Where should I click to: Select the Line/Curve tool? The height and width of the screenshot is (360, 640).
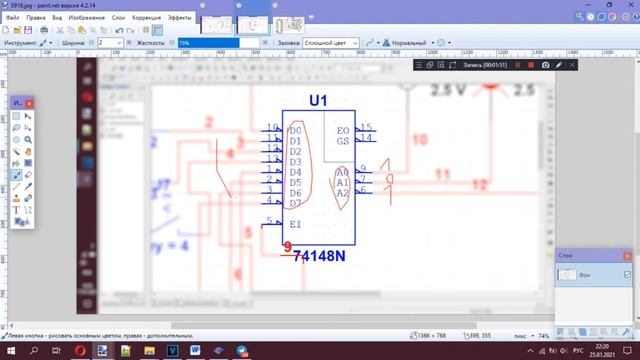coord(28,210)
